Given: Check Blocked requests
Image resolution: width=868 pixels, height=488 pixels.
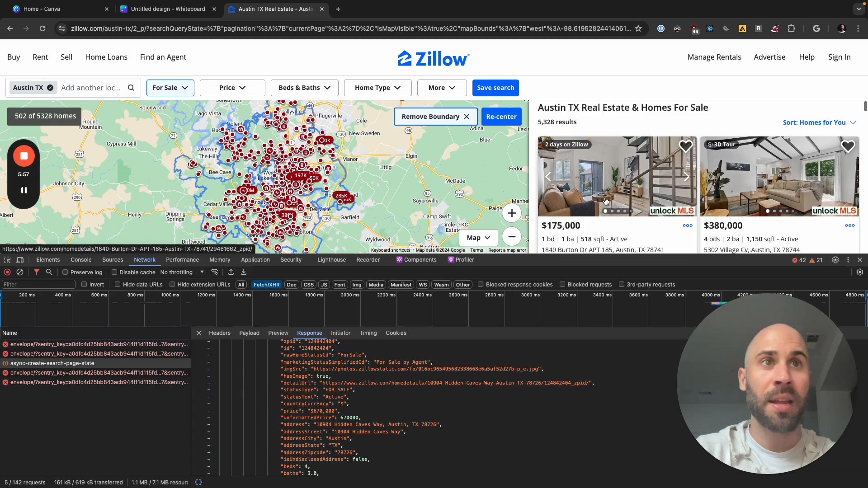Looking at the screenshot, I should (x=562, y=285).
